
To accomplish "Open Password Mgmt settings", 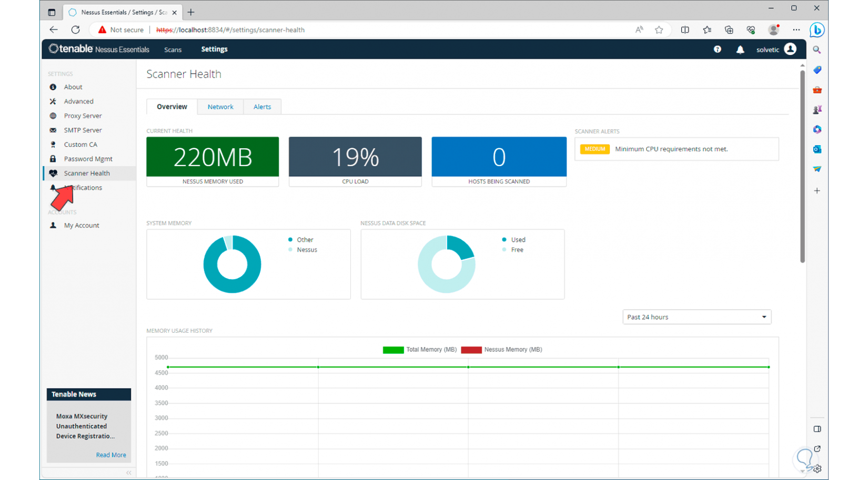I will (x=89, y=159).
